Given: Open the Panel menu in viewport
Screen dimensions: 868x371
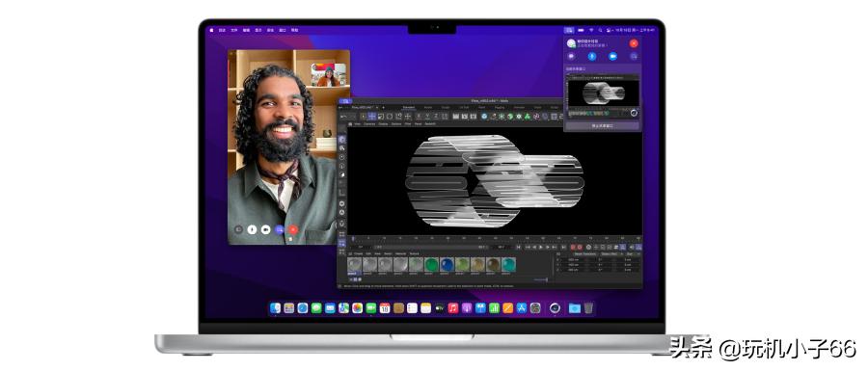Looking at the screenshot, I should click(418, 124).
